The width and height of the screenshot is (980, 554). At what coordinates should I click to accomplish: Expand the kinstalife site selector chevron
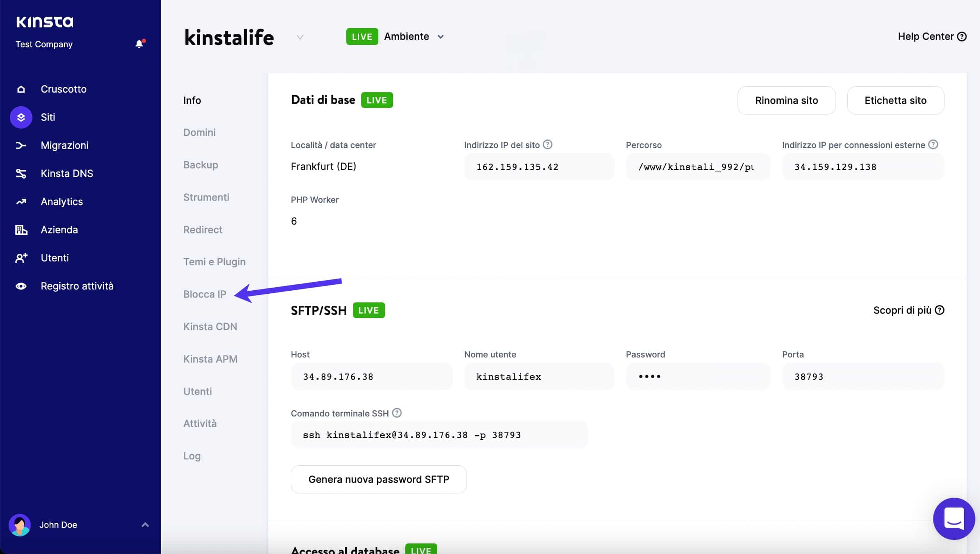pos(299,37)
